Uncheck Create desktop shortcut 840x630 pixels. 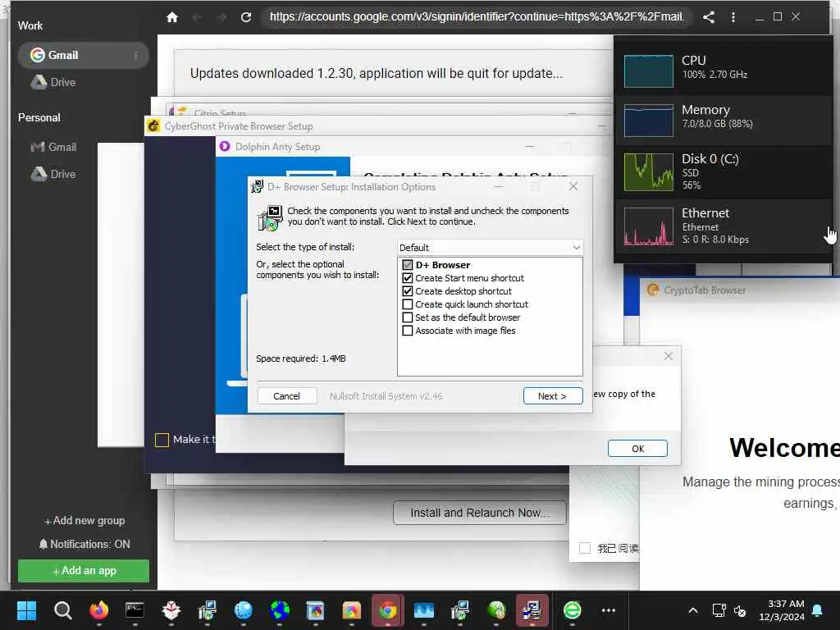click(408, 291)
